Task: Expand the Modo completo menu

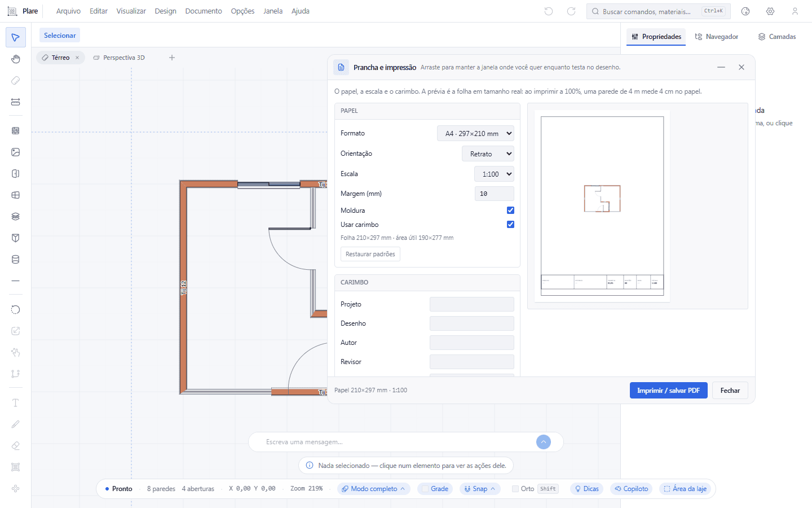Action: tap(374, 489)
